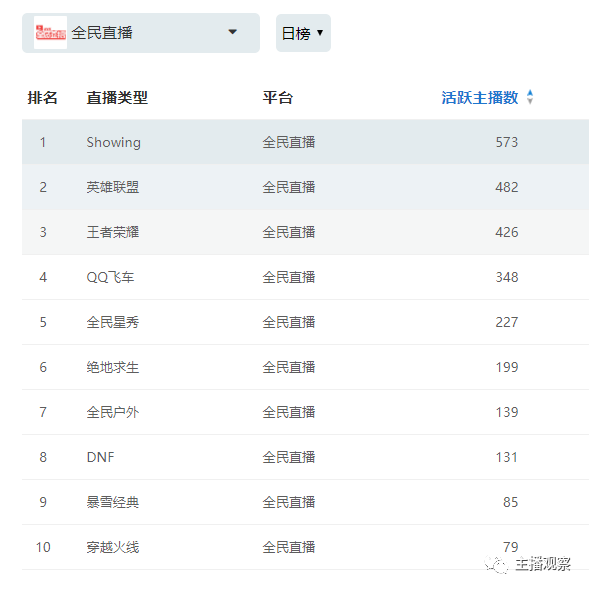This screenshot has width=589, height=590.
Task: Select the QQ飞车 category
Action: click(x=110, y=277)
